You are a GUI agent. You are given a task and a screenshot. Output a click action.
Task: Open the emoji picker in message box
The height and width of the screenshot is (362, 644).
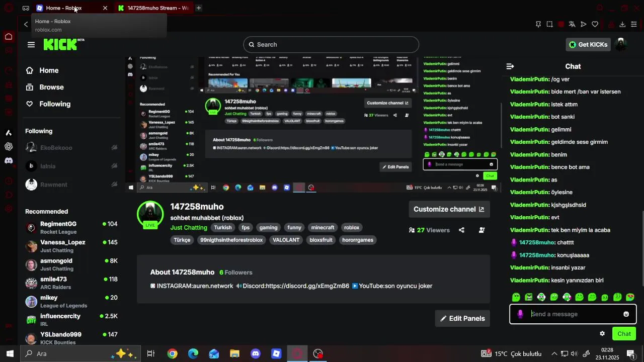[626, 314]
